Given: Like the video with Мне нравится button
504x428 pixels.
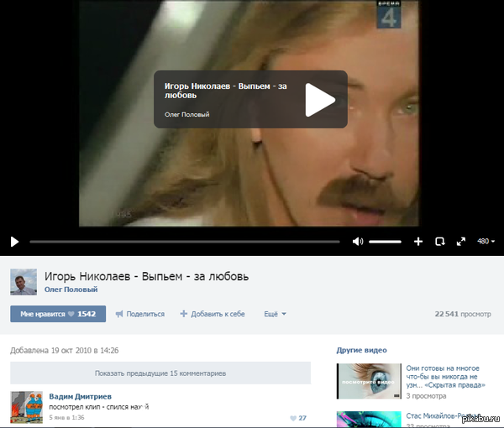Looking at the screenshot, I should tap(57, 314).
